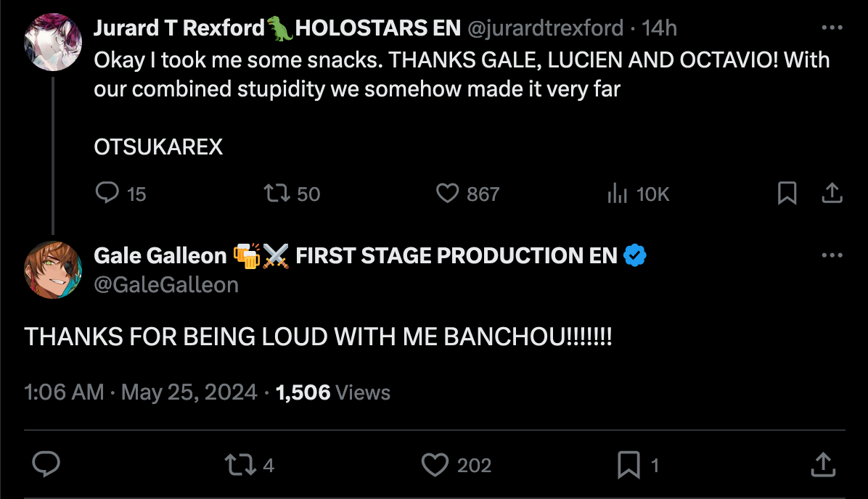Image resolution: width=868 pixels, height=499 pixels.
Task: Reply to Gale Galleon's tweet
Action: coord(46,464)
